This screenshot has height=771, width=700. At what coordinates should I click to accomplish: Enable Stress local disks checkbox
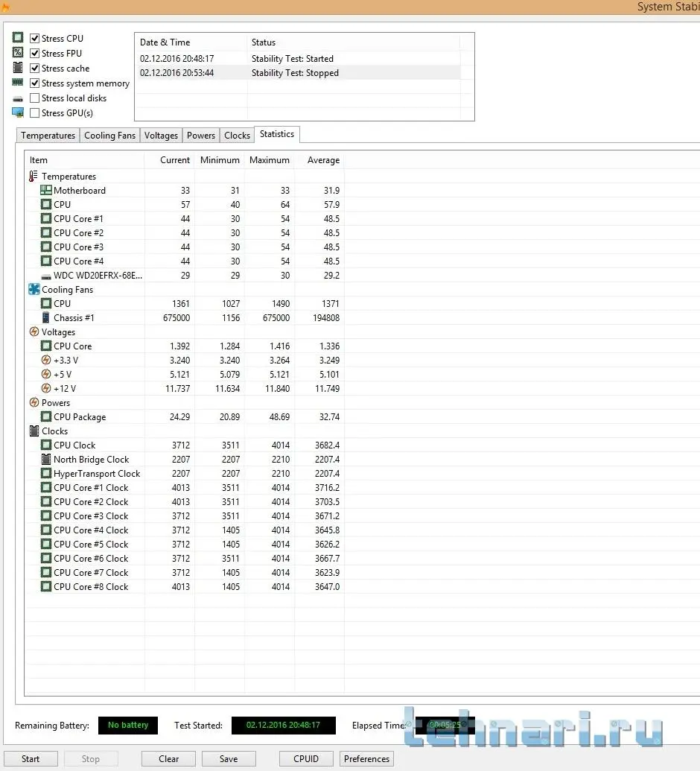pos(34,98)
